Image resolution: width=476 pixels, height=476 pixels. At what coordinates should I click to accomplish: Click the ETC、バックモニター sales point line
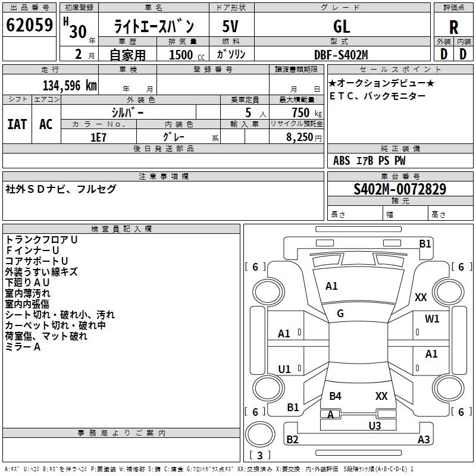coord(377,96)
